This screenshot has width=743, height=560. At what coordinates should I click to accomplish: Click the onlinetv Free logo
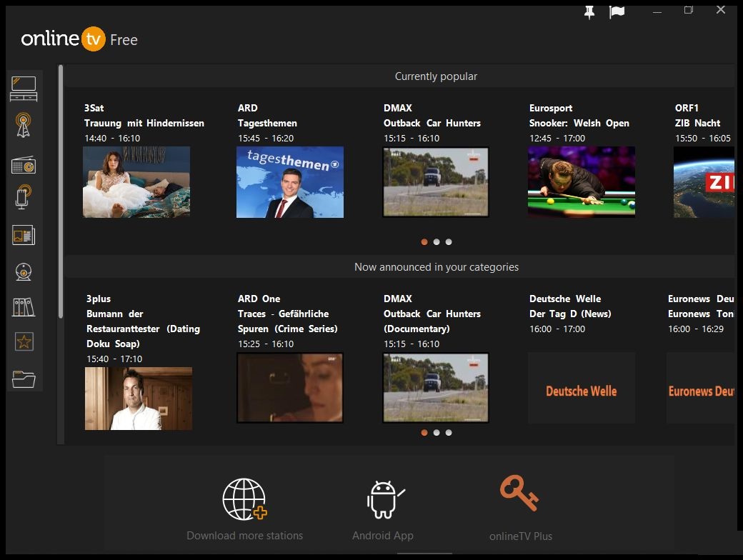coord(79,39)
